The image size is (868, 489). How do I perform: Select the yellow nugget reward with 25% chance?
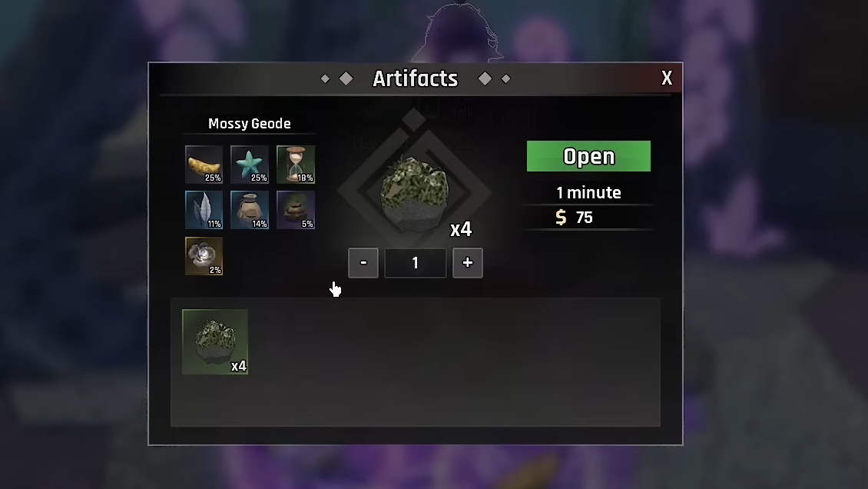[x=204, y=165]
